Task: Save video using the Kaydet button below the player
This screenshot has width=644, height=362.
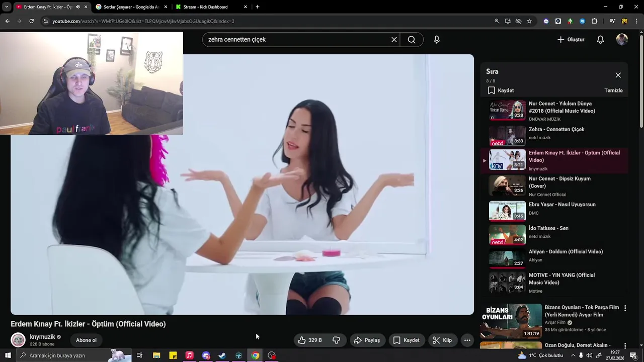Action: (406, 340)
